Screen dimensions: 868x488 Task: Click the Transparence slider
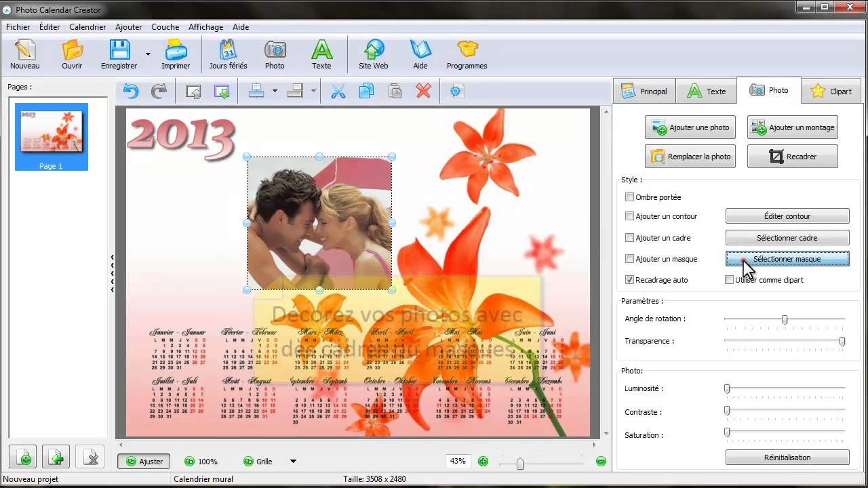pyautogui.click(x=785, y=342)
